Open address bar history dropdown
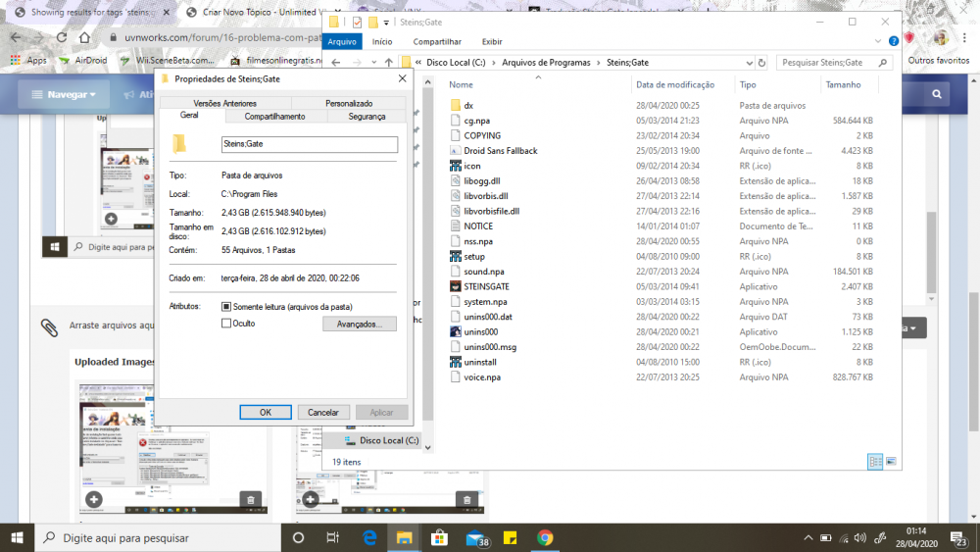Viewport: 980px width, 552px height. click(x=749, y=63)
